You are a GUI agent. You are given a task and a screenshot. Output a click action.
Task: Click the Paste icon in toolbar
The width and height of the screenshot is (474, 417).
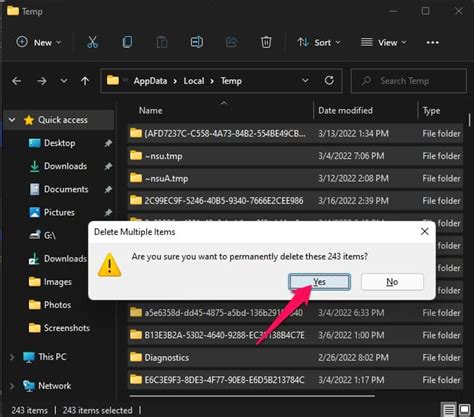[x=162, y=42]
